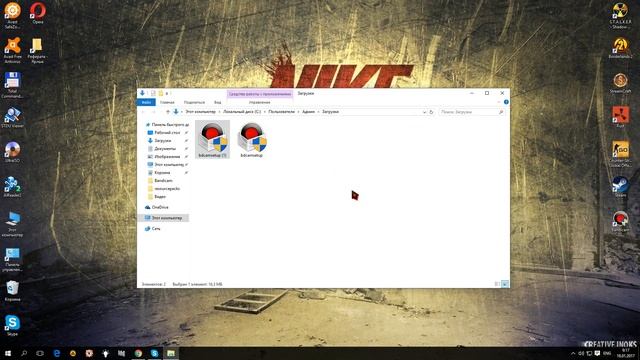
Task: Open the Opera desktop shortcut
Action: (38, 13)
